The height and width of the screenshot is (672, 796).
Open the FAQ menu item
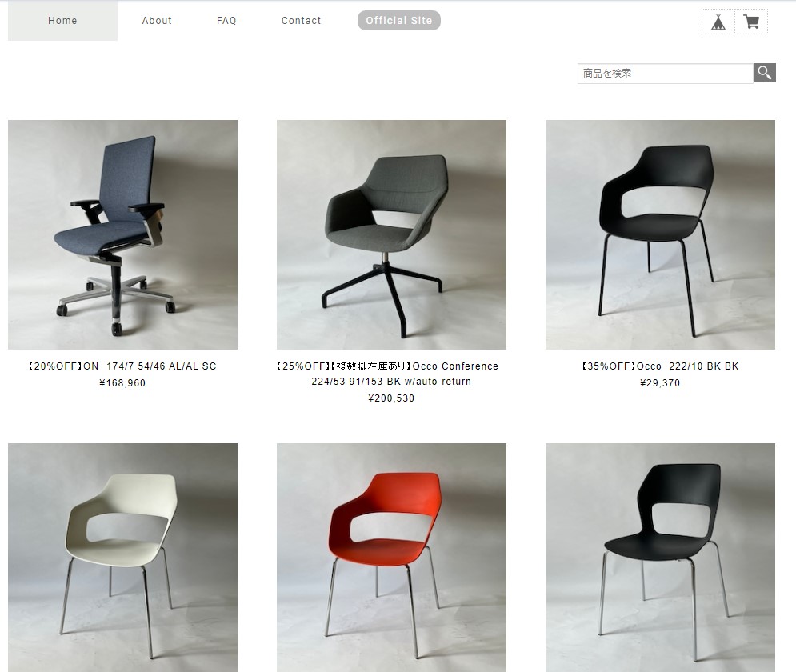226,20
